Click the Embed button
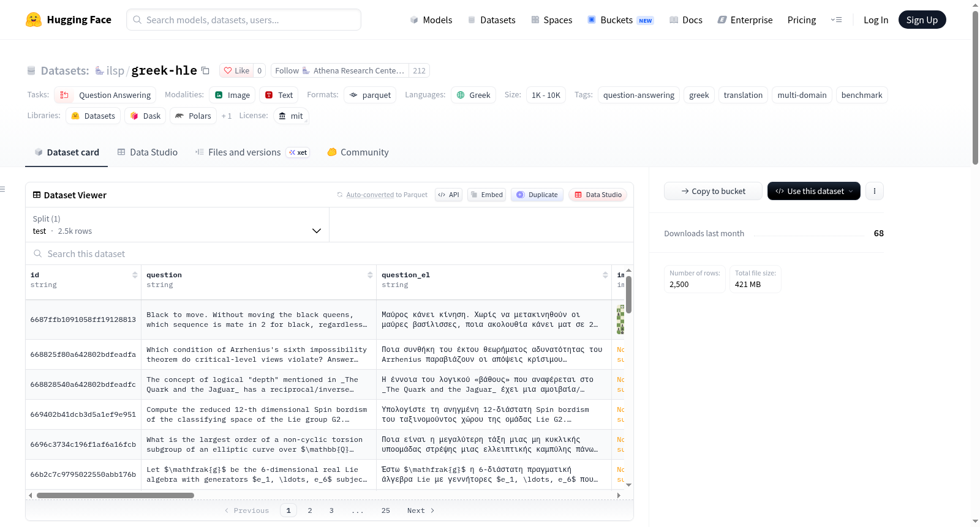This screenshot has width=980, height=527. pyautogui.click(x=486, y=195)
